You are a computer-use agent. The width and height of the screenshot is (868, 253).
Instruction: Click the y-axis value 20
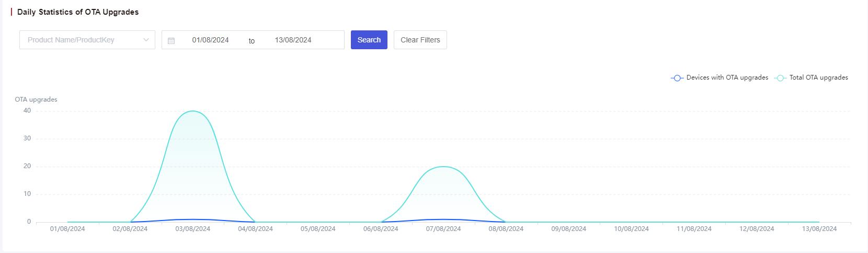tap(27, 166)
